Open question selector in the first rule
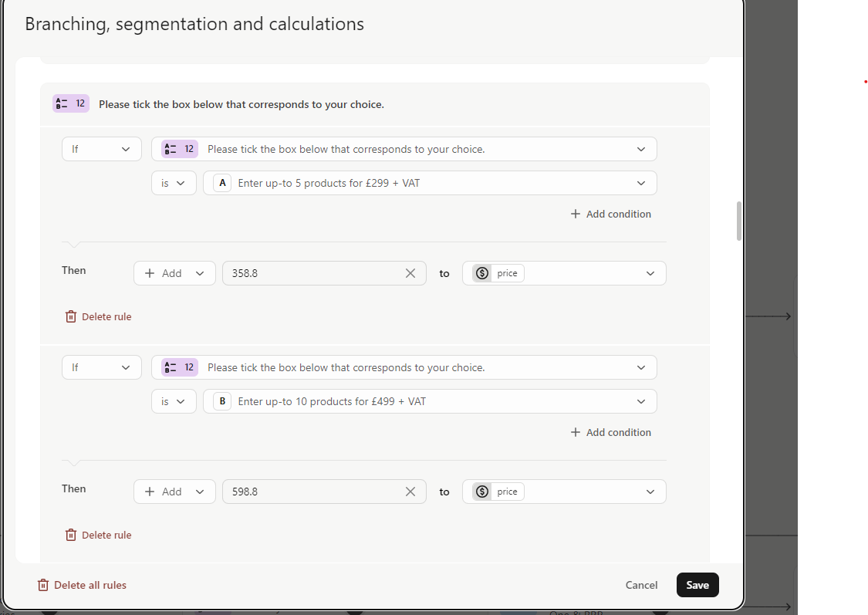Viewport: 868px width, 615px height. pos(404,150)
